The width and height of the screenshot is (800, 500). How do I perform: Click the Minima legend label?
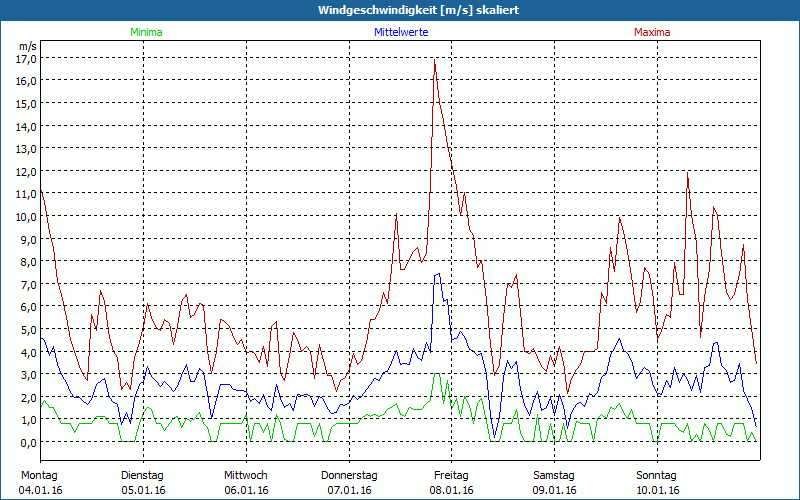pos(145,32)
